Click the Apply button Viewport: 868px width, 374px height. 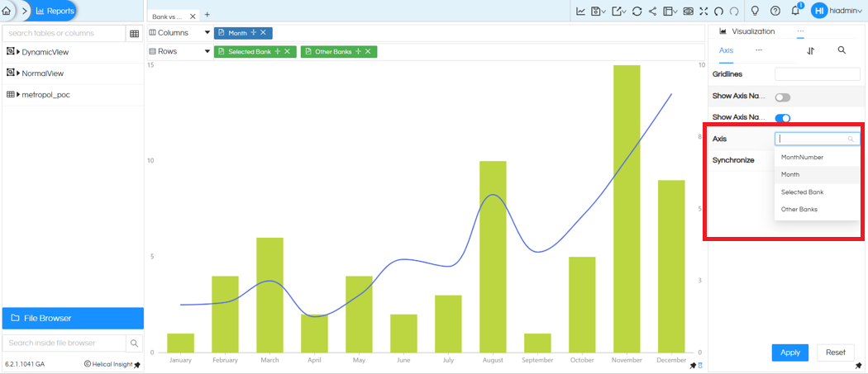790,353
